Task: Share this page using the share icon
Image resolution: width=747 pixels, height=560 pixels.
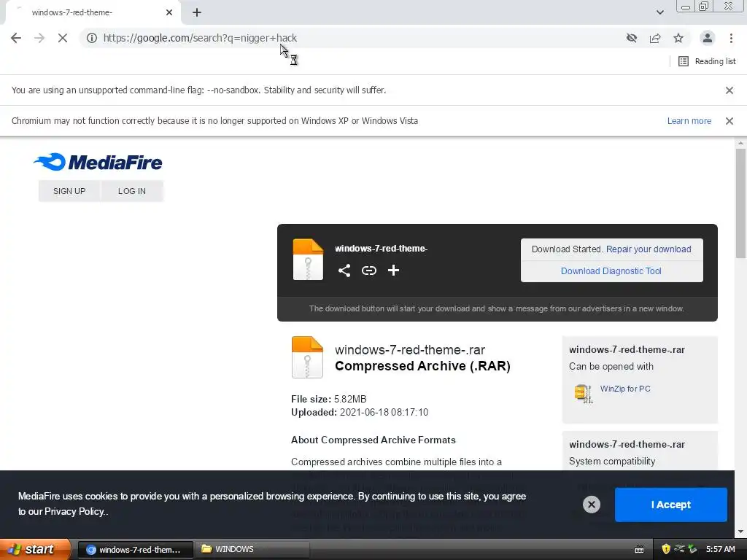Action: [x=655, y=38]
